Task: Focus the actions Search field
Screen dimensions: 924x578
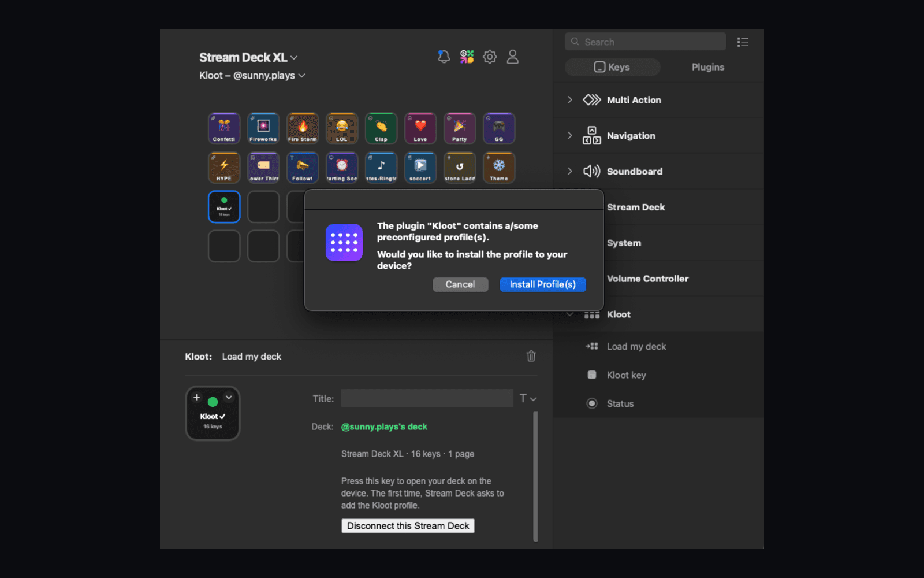Action: coord(645,42)
